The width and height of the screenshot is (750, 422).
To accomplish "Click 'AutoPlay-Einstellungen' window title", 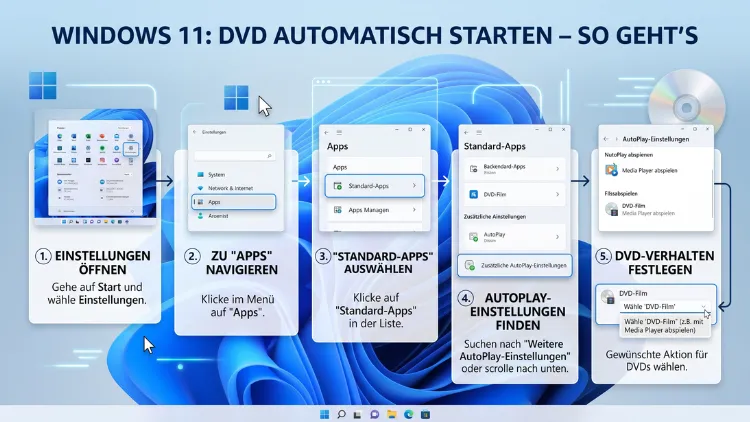I will point(655,139).
